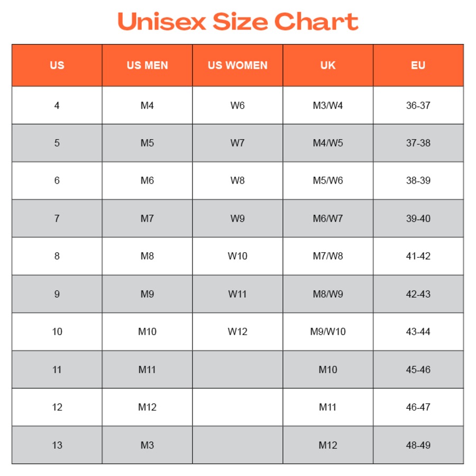Click the W10 women's size cell

(x=237, y=256)
